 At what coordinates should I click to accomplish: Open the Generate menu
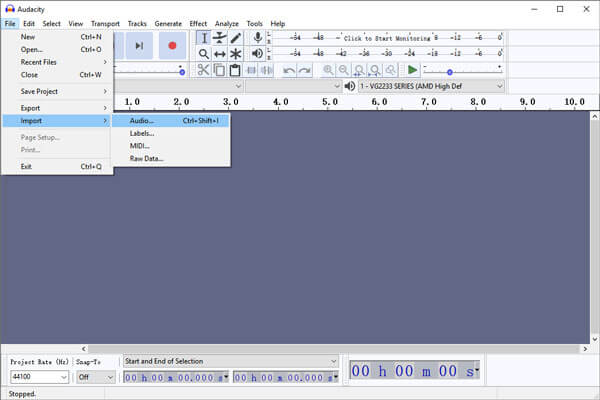[x=168, y=24]
